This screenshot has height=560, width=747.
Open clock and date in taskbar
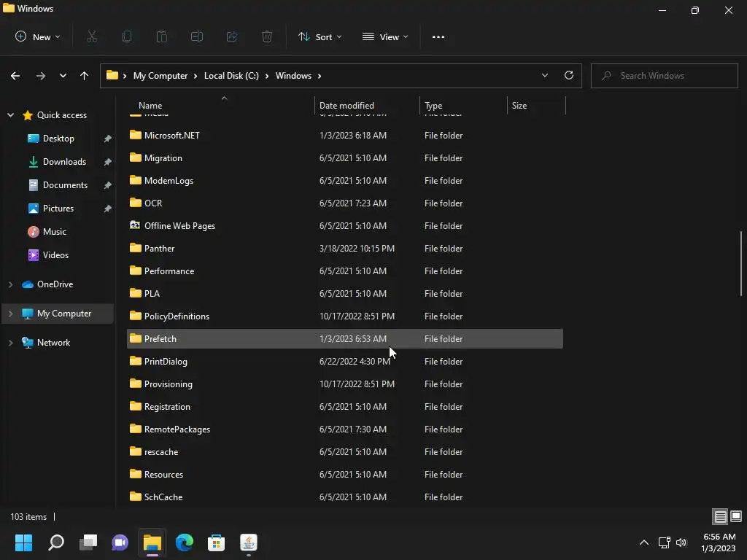[719, 542]
